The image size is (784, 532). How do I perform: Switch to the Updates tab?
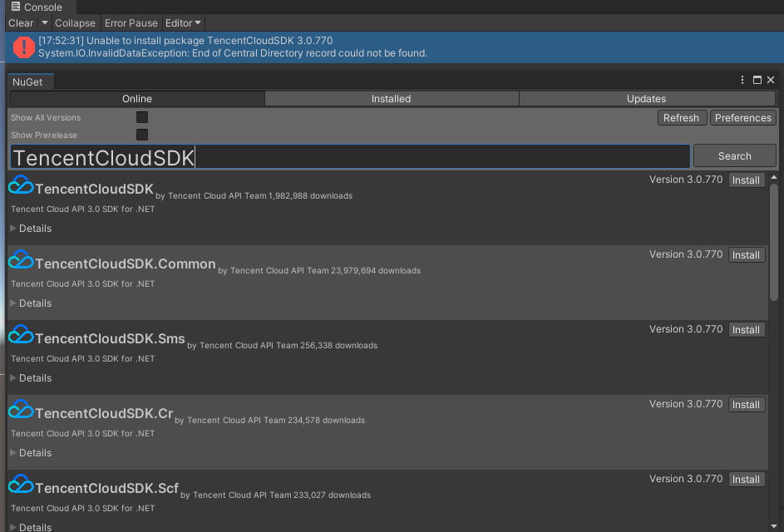tap(646, 98)
